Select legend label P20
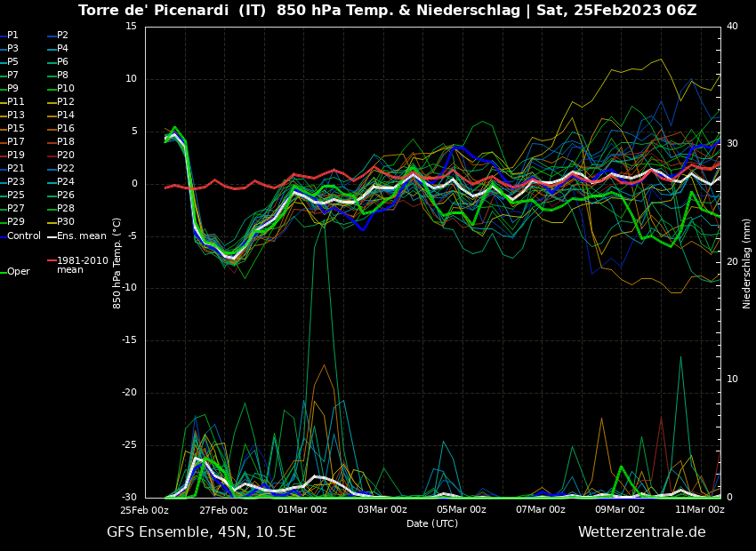The width and height of the screenshot is (756, 551). click(x=66, y=156)
